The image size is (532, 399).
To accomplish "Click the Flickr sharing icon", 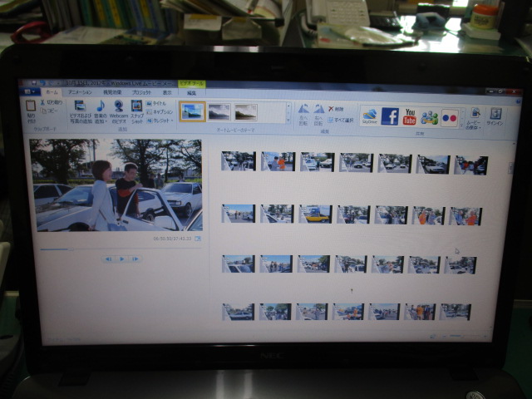I will pos(450,117).
